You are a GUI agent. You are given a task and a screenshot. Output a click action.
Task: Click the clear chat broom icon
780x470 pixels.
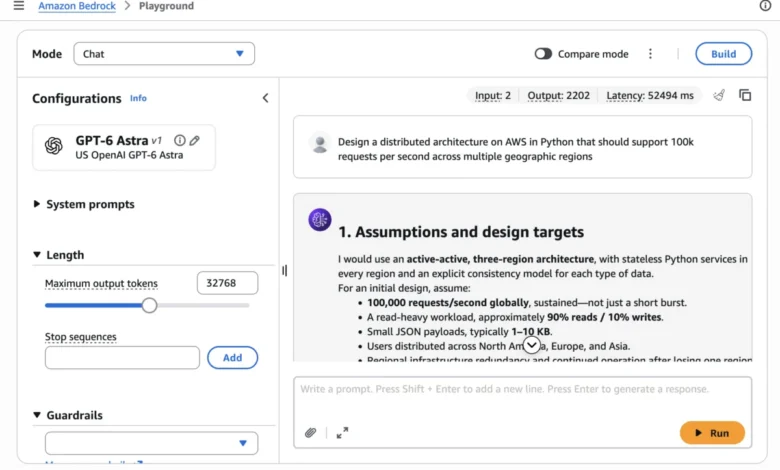719,95
